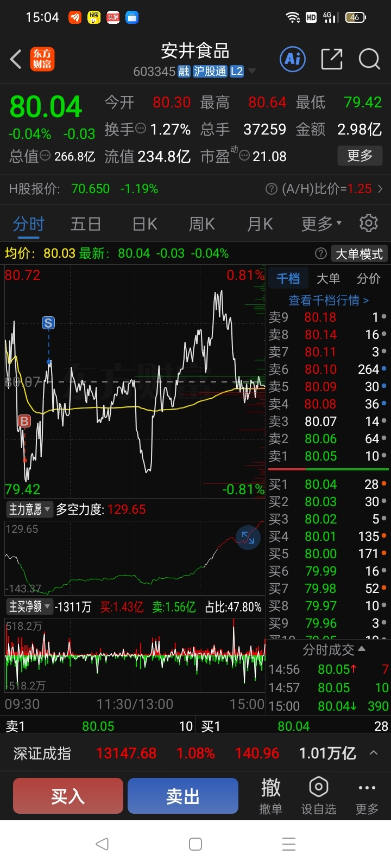Tap the 卖9 80.18 order row
The image size is (391, 868).
click(328, 317)
